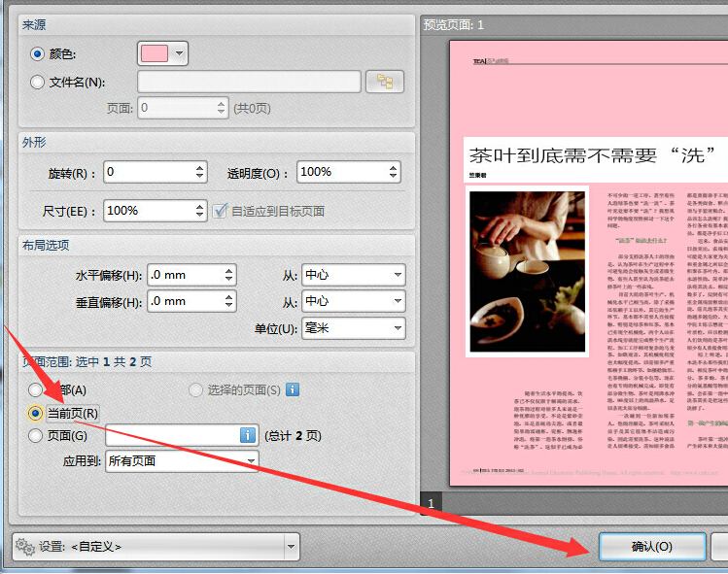
Task: Open the 从 dropdown beside 水平偏移
Action: tap(354, 275)
